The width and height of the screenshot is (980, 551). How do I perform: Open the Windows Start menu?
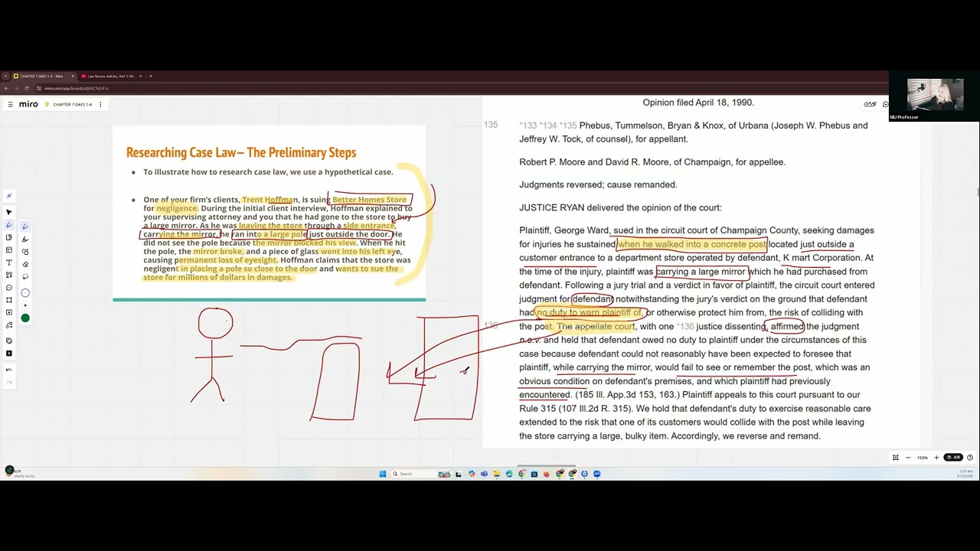383,474
